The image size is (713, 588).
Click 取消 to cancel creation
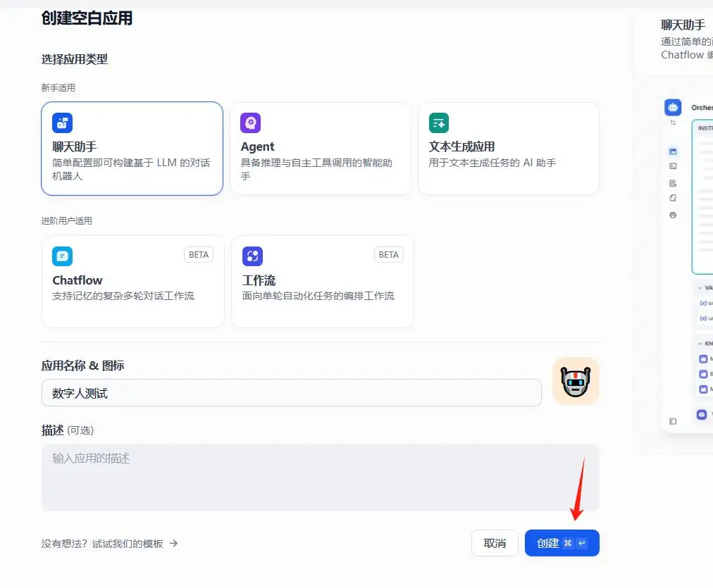[495, 543]
